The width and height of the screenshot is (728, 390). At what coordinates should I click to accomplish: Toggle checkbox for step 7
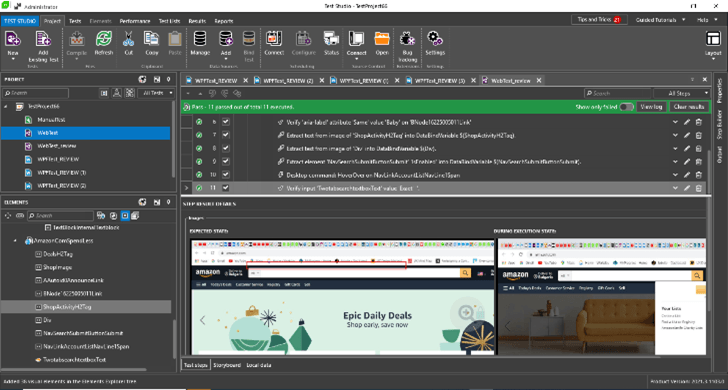point(226,135)
